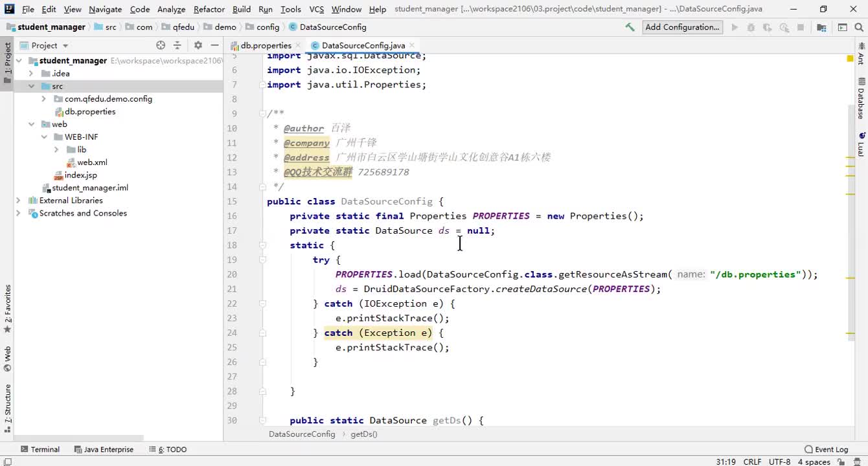
Task: Open the Lua tool window
Action: click(x=862, y=145)
